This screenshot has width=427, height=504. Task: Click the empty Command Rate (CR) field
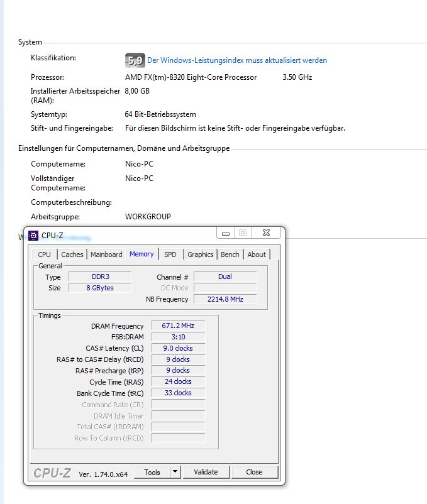pos(178,404)
